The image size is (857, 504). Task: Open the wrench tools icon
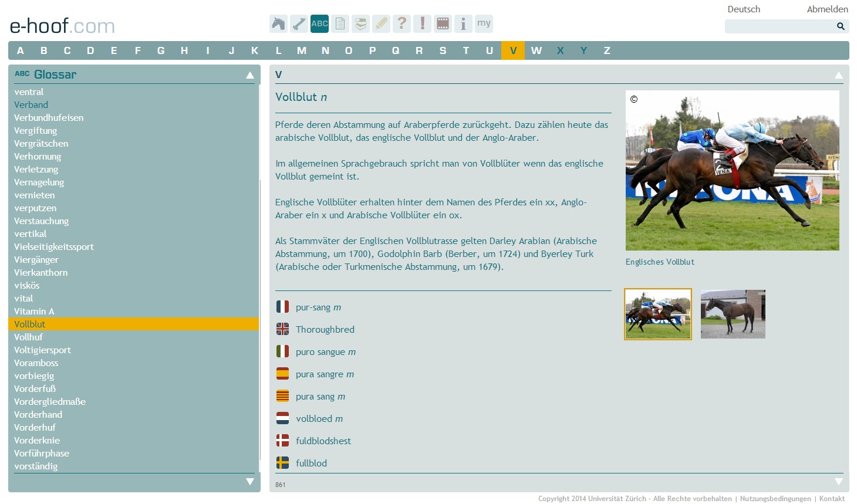(299, 23)
